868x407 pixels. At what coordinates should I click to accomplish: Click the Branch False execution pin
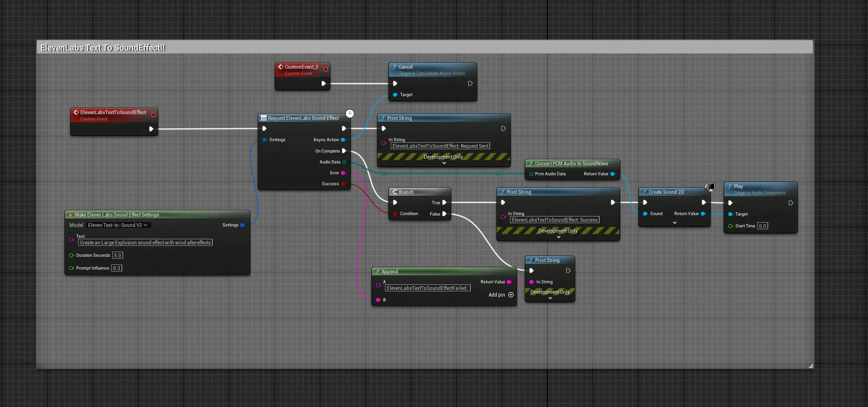point(444,214)
